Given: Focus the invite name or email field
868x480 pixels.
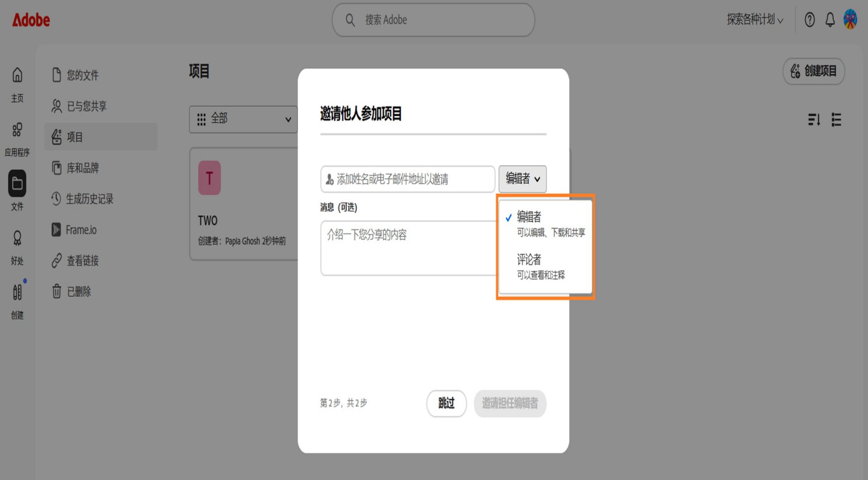Looking at the screenshot, I should pos(408,179).
